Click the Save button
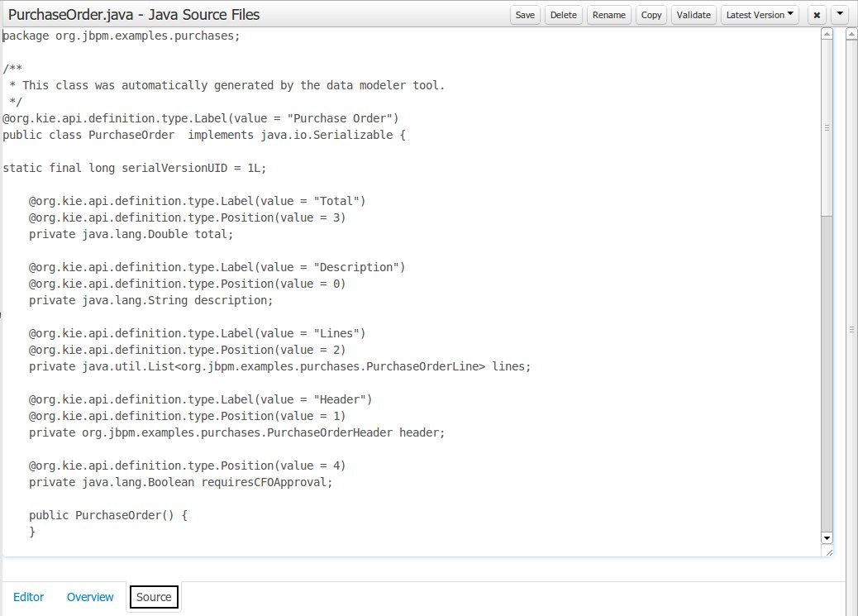This screenshot has height=616, width=858. click(x=525, y=15)
